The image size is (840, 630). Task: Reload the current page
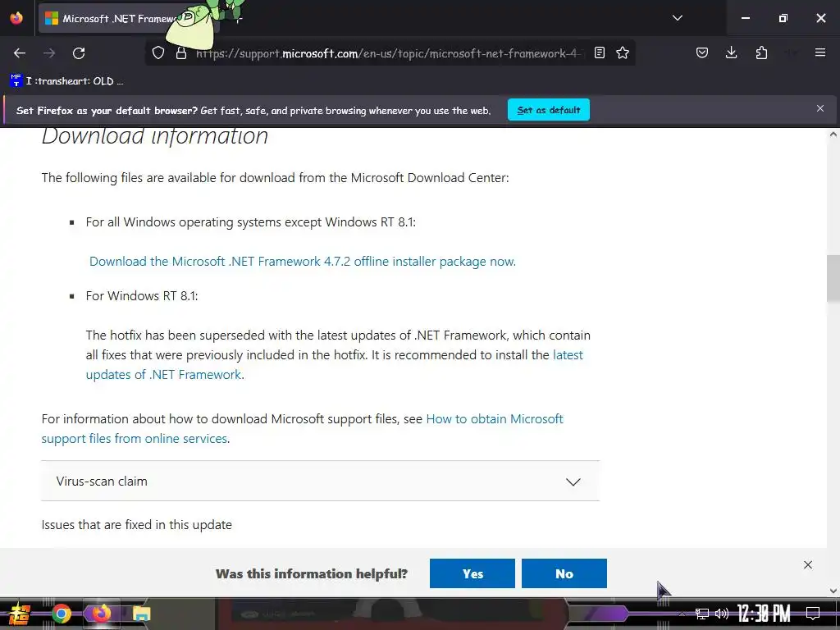pyautogui.click(x=79, y=53)
